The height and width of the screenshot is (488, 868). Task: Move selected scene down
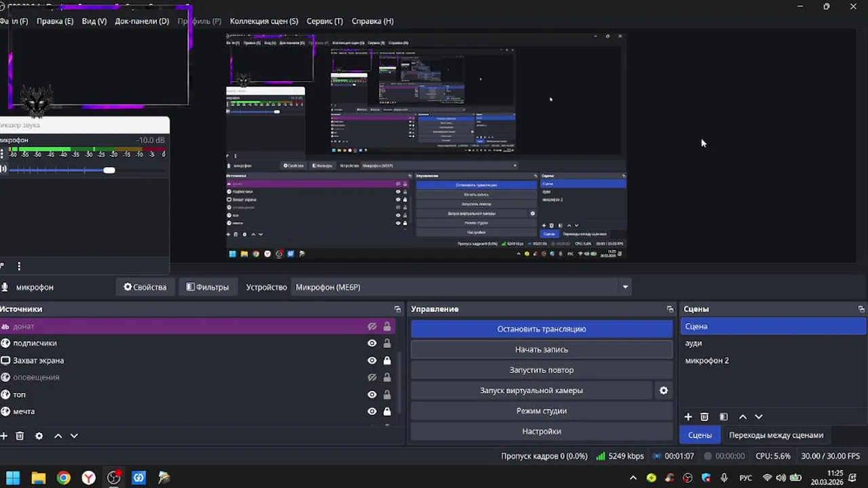point(759,417)
